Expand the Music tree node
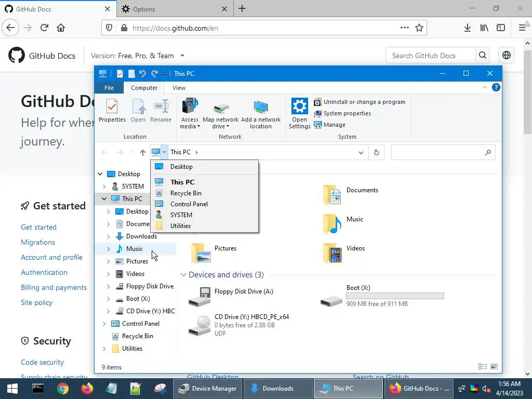Screen dimensions: 532x399 point(108,249)
